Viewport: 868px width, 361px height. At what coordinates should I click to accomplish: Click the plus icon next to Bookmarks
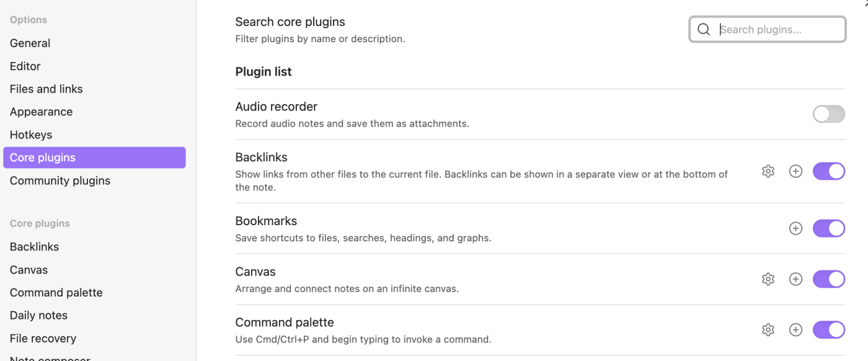796,228
